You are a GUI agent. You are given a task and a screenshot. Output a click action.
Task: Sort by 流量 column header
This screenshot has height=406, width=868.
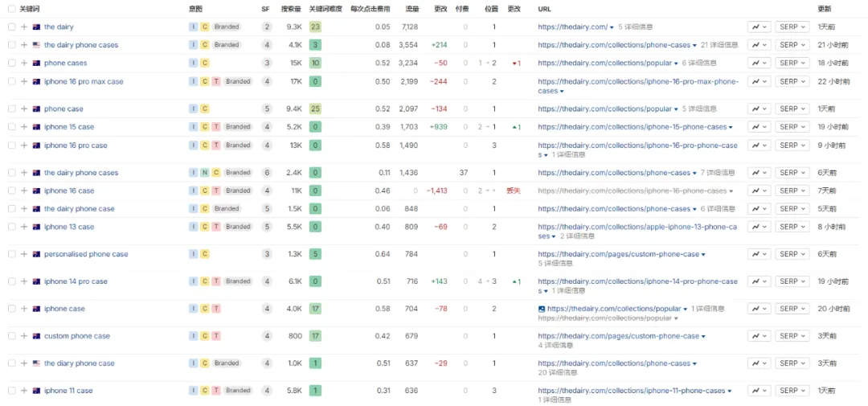point(411,10)
